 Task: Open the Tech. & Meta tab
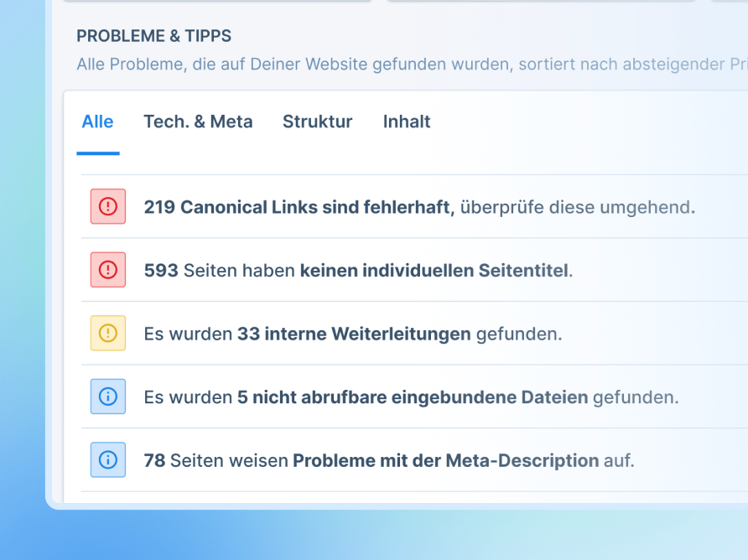point(198,122)
